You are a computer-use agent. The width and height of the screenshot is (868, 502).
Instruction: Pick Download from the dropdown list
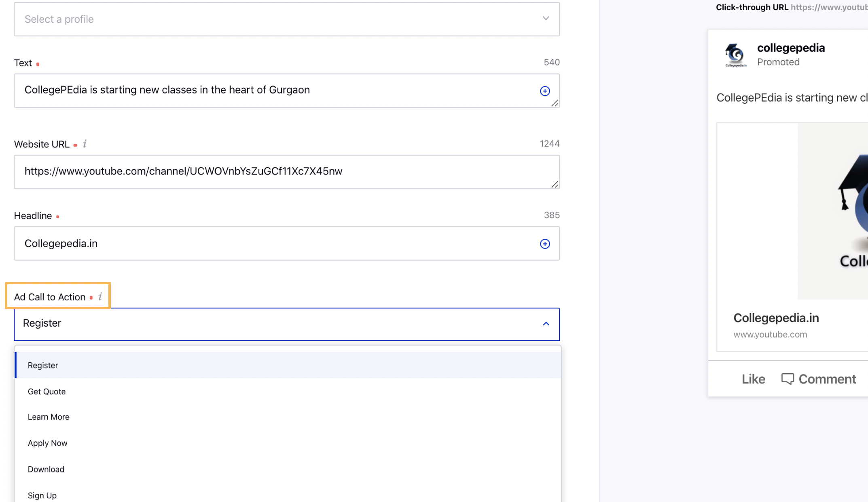[x=288, y=469]
